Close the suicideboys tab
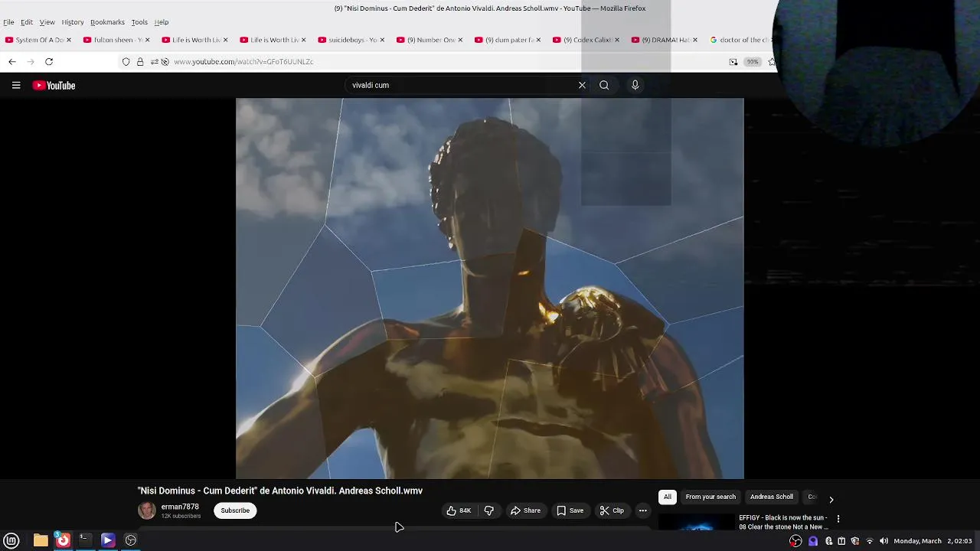This screenshot has height=551, width=980. point(381,40)
